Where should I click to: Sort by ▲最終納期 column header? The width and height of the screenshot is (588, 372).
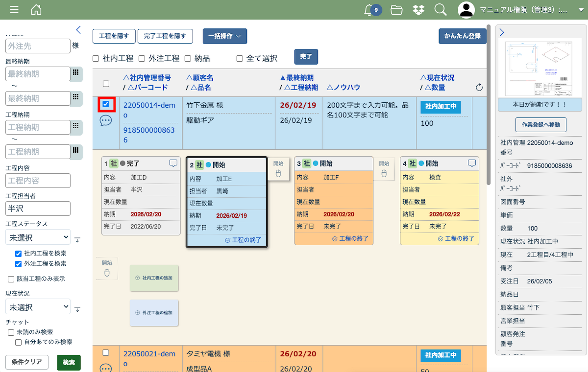296,78
